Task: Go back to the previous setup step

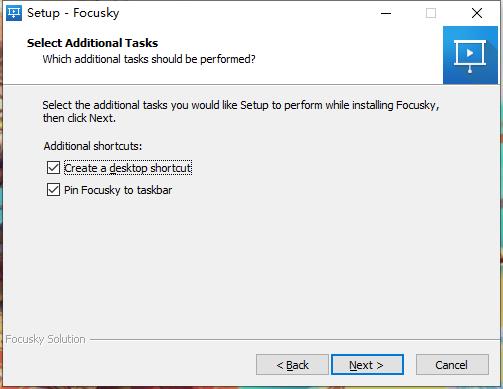Action: (292, 365)
